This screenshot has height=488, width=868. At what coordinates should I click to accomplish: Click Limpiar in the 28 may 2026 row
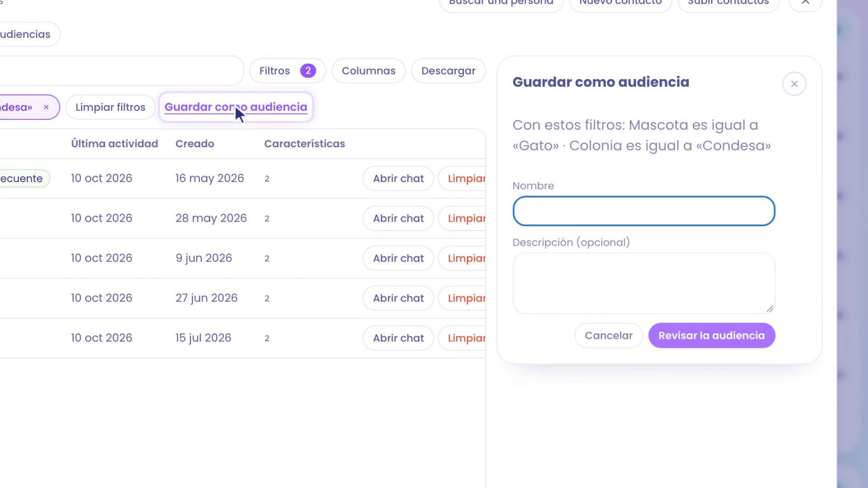[x=462, y=218]
